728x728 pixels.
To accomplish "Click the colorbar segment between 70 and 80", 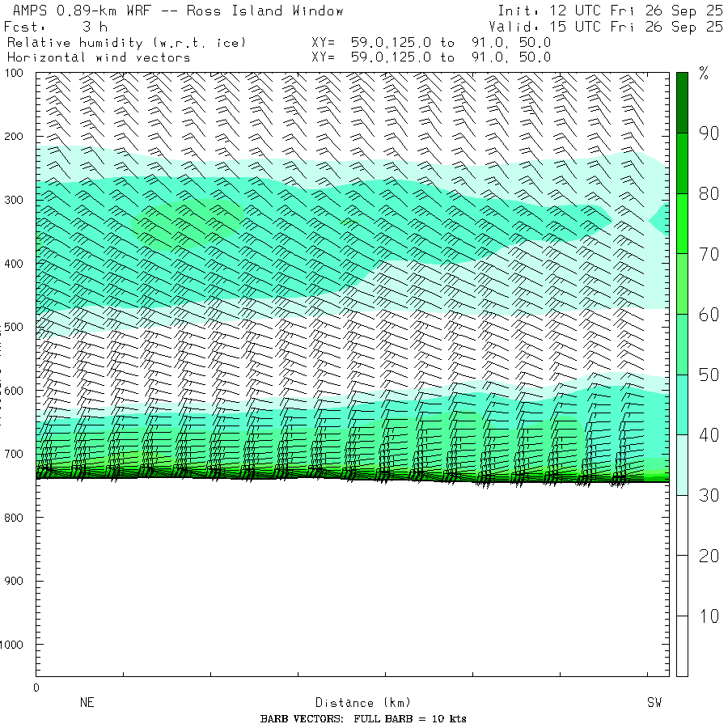I will tap(682, 224).
